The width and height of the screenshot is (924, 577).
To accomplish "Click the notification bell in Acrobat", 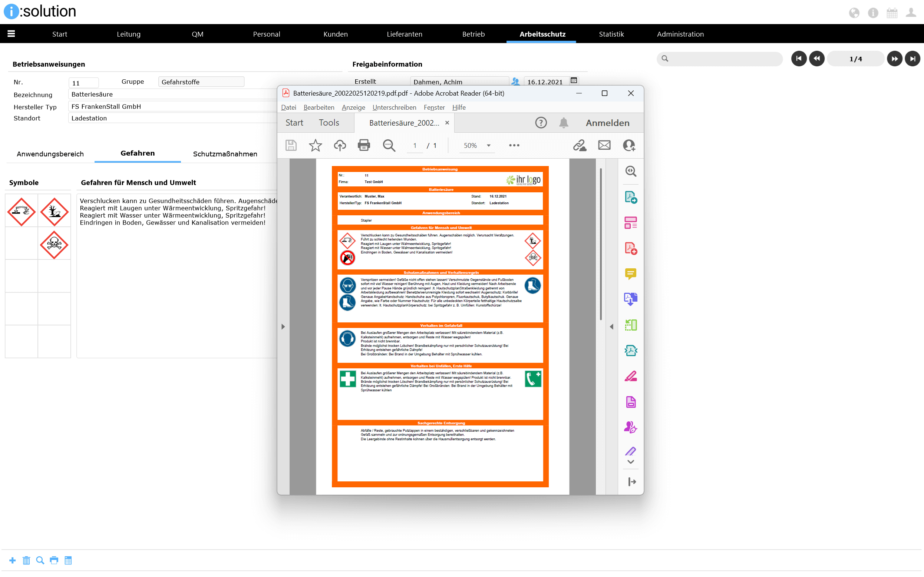I will (x=564, y=123).
